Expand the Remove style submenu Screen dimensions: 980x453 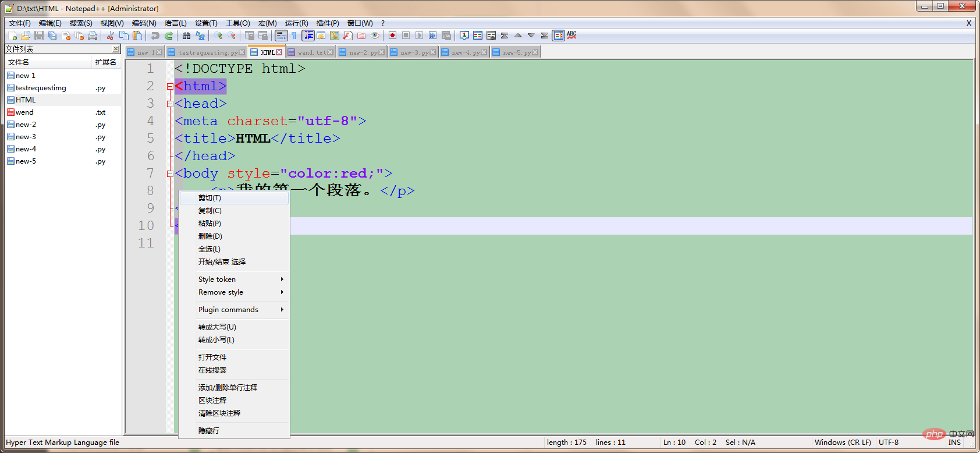234,292
